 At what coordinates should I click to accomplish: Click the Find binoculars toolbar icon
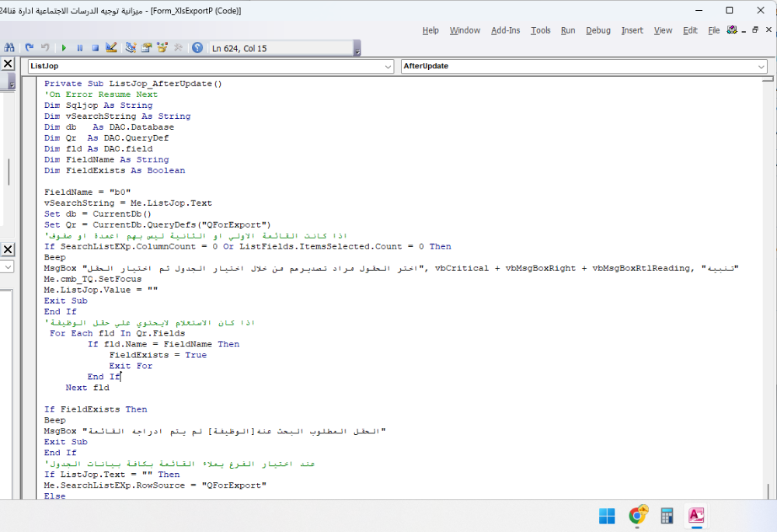point(9,47)
